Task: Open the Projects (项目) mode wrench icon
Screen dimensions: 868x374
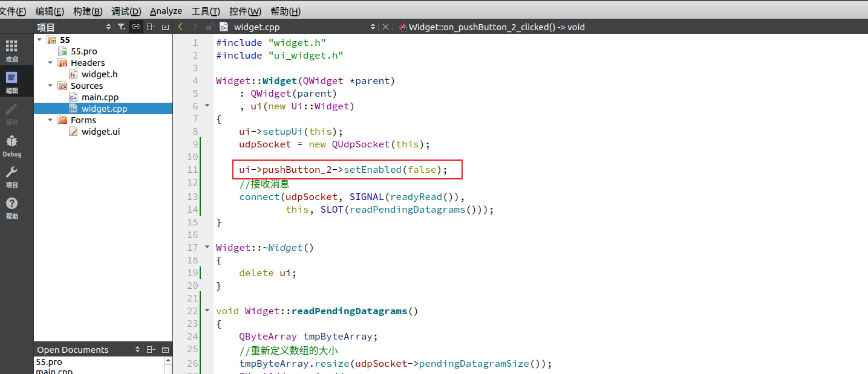Action: pyautogui.click(x=11, y=176)
